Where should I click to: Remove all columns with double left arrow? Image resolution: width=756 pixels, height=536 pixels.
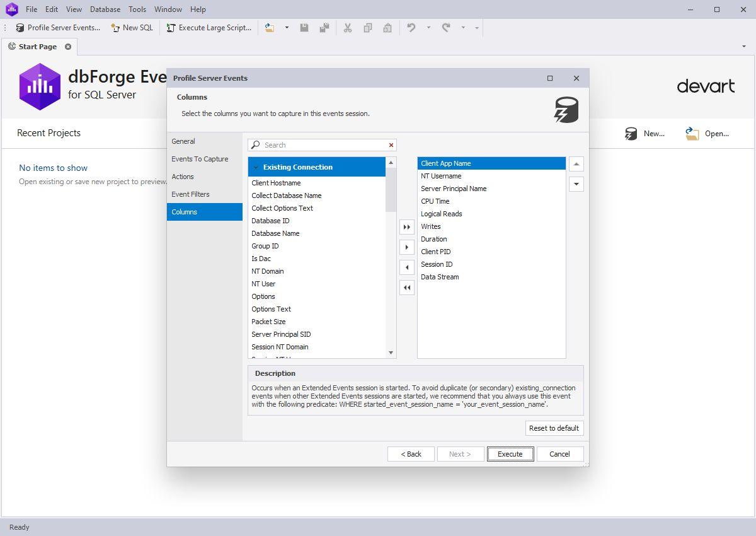click(x=407, y=288)
